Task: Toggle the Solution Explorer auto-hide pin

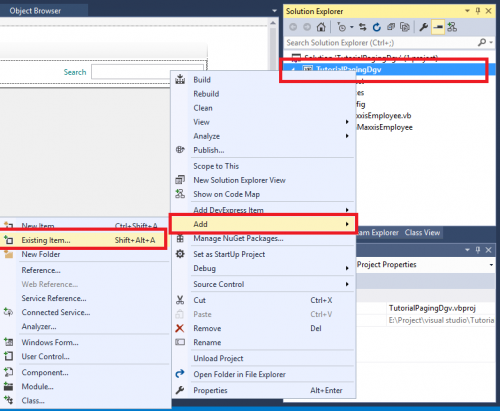Action: coord(478,11)
